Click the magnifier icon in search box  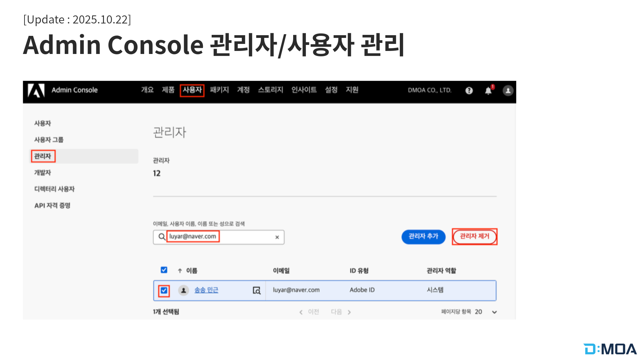(x=162, y=237)
